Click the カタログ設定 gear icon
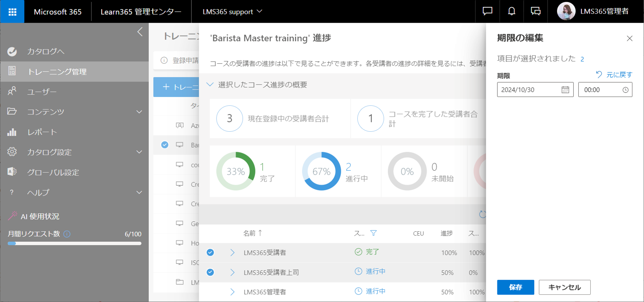Image resolution: width=644 pixels, height=302 pixels. point(12,152)
